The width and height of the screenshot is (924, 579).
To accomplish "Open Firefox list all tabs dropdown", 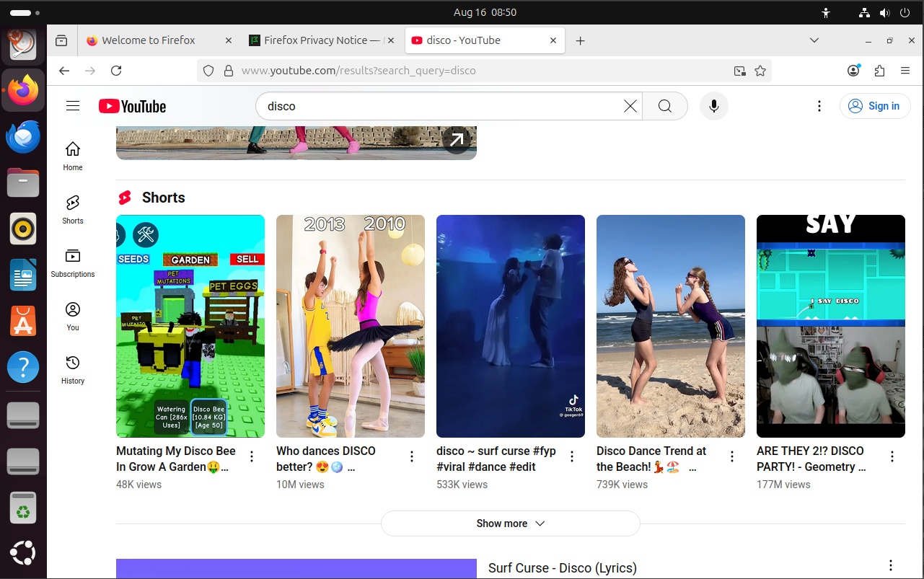I will [814, 40].
